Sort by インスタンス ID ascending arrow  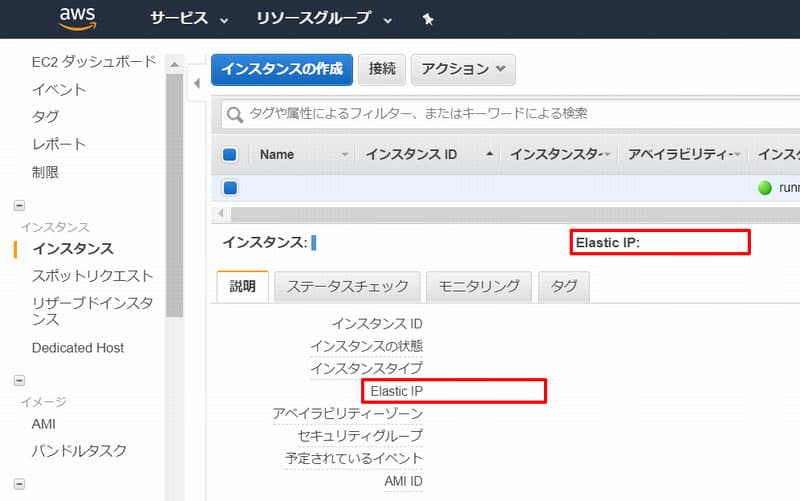tap(489, 154)
